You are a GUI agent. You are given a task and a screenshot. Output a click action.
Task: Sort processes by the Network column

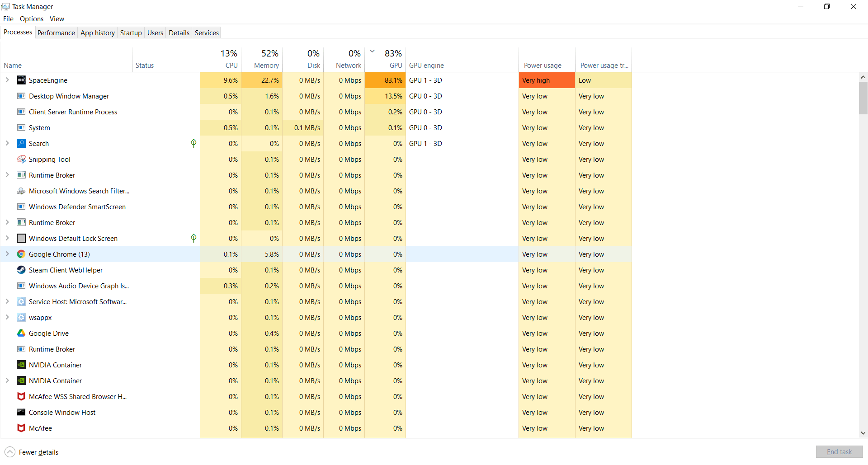tap(344, 60)
